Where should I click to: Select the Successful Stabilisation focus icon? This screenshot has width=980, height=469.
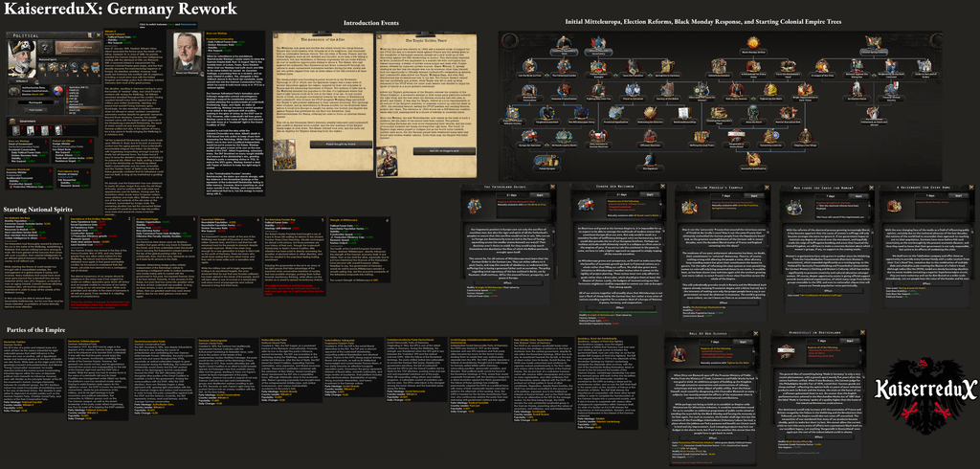click(754, 159)
